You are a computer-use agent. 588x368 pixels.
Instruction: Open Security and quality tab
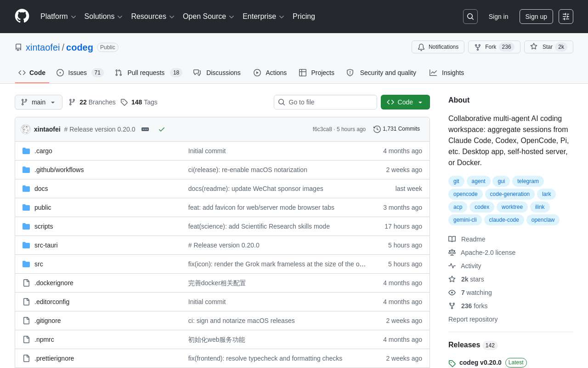pyautogui.click(x=381, y=73)
